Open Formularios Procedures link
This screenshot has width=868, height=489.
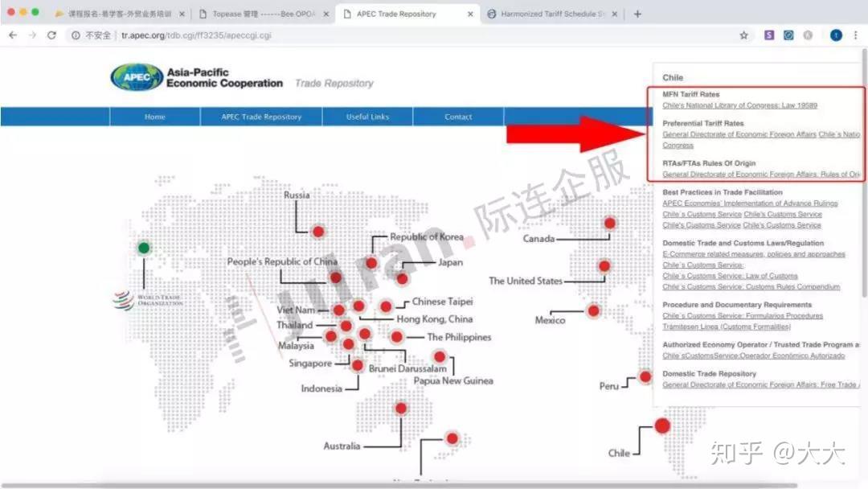click(x=743, y=315)
